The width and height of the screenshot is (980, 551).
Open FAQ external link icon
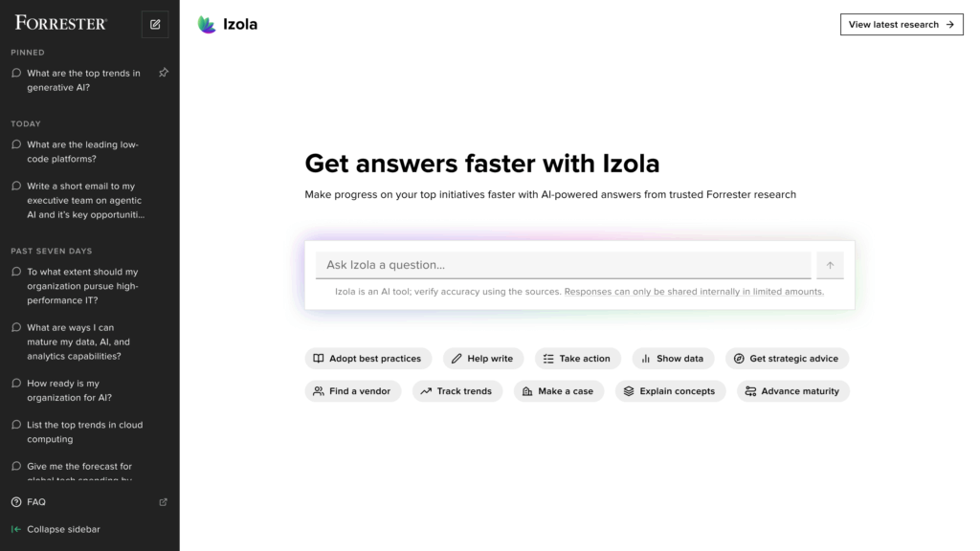163,501
